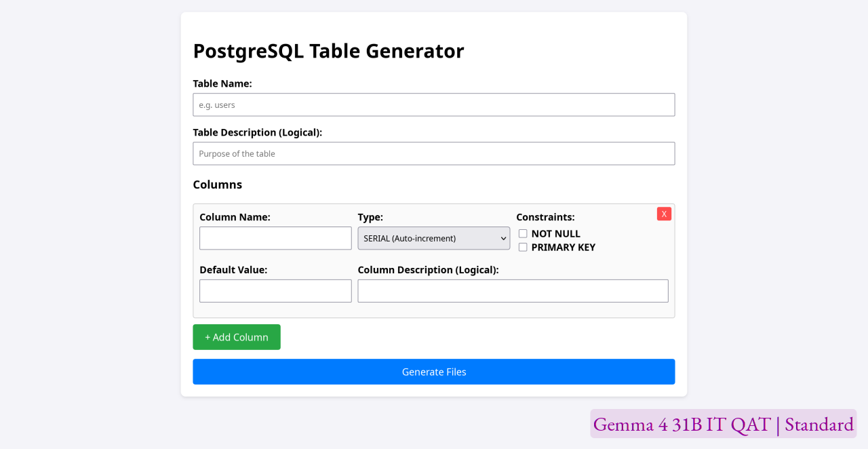
Task: Click the Type: label text
Action: coord(370,217)
